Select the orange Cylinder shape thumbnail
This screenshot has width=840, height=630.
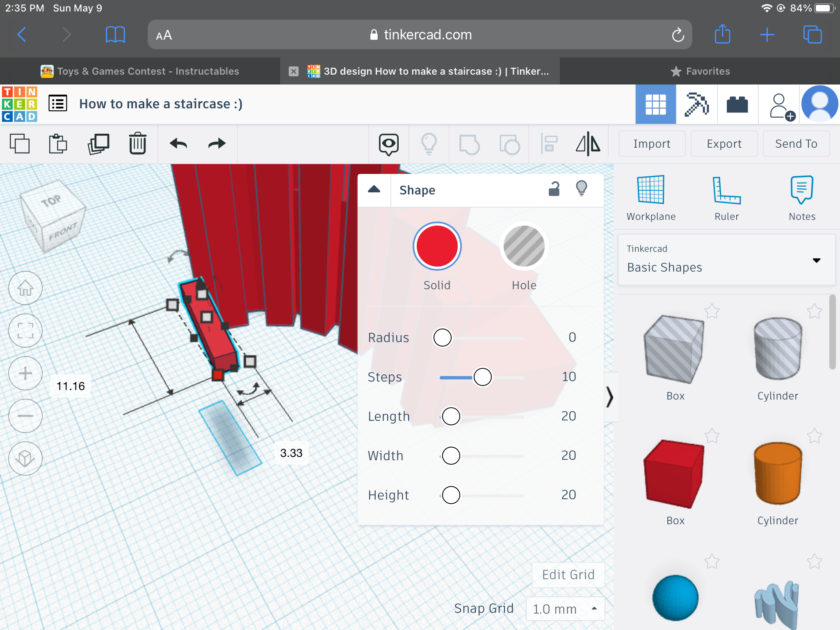point(778,473)
